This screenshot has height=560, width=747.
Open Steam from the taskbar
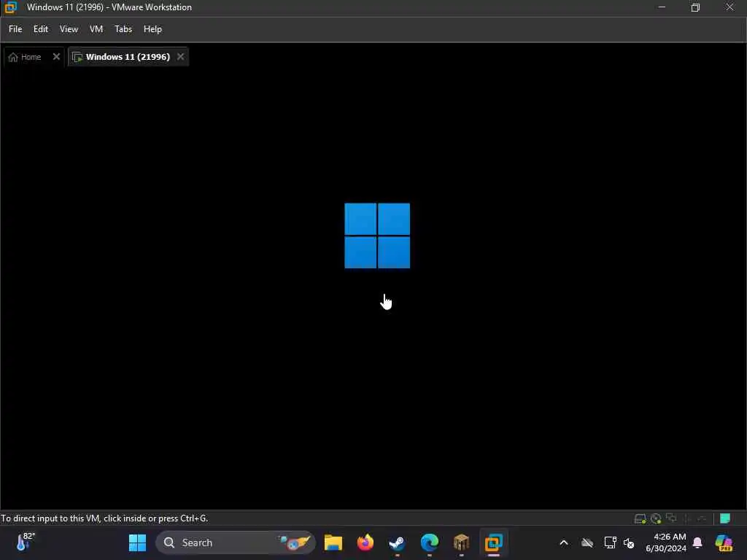point(397,542)
